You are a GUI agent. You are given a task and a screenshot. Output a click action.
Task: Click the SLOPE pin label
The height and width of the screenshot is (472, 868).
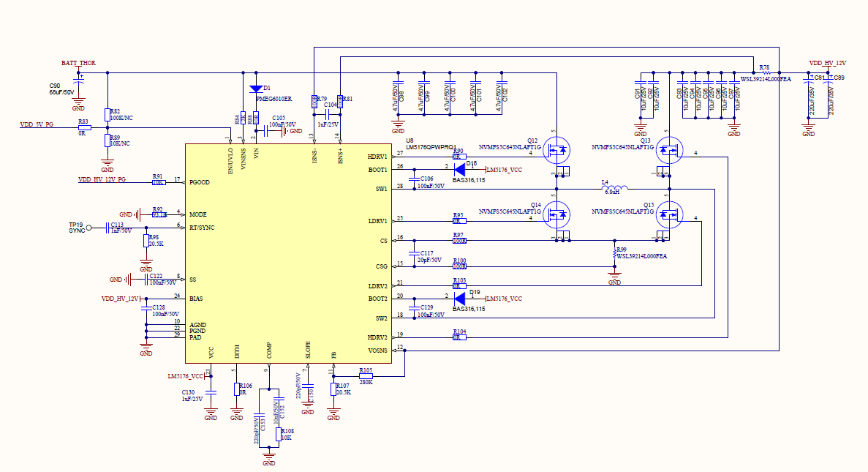pyautogui.click(x=308, y=350)
